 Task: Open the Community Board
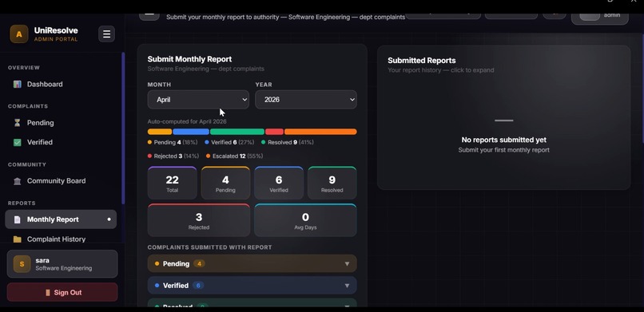pos(61,181)
